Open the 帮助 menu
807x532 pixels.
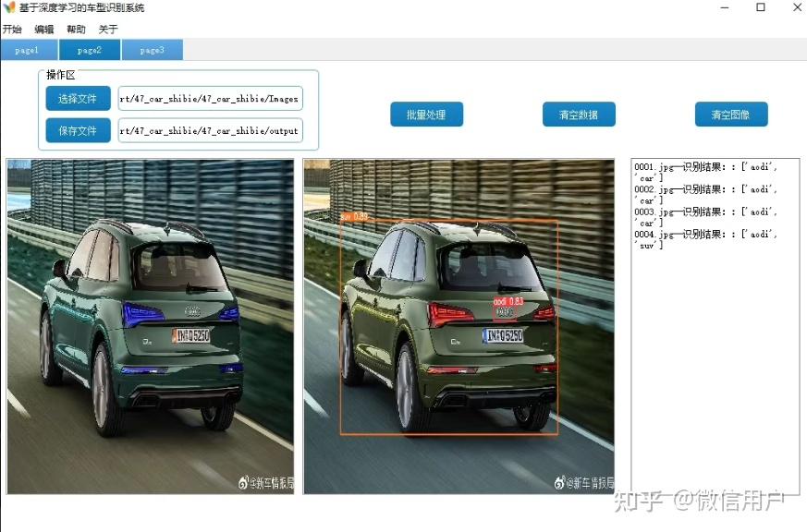point(76,29)
